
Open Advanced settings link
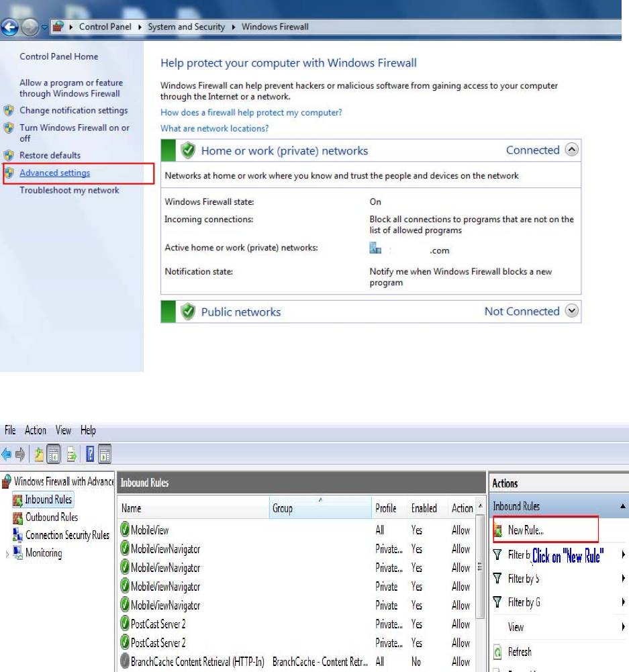55,173
